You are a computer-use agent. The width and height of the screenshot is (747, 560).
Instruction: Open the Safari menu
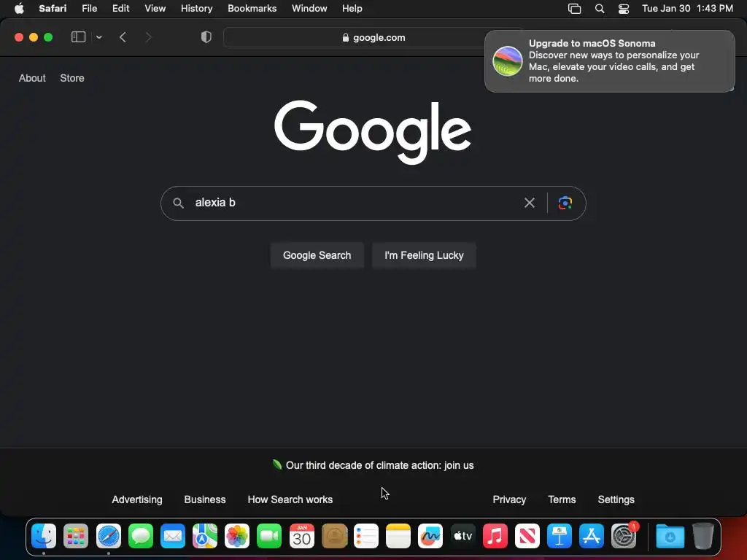[53, 9]
